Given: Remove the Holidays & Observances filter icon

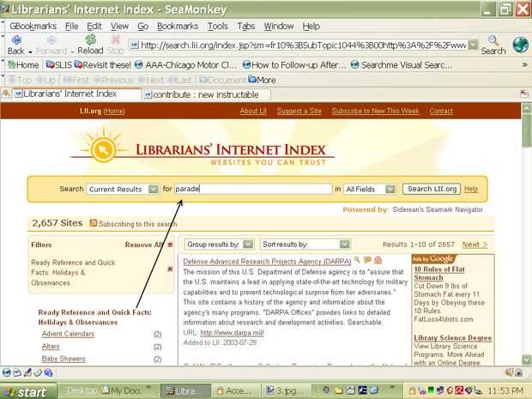Looking at the screenshot, I should pos(170,269).
